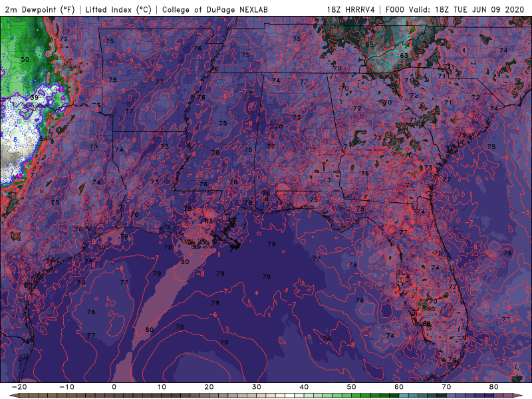The image size is (532, 399).
Task: Click the 40 label on the color scale
Action: [304, 387]
